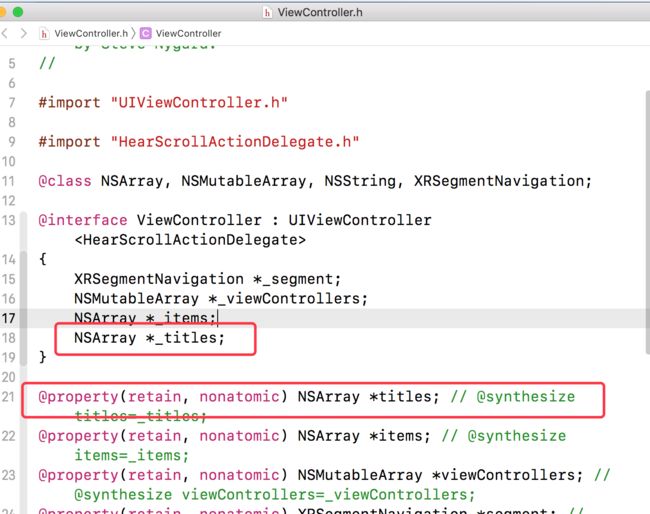Click UIViewController superclass name on line 13
Viewport: 650px width, 514px height.
[360, 220]
